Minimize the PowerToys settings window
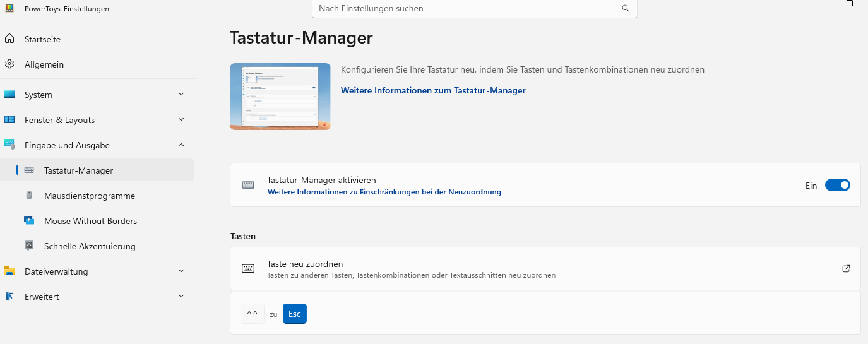Screen dimensions: 868x344 tap(821, 3)
